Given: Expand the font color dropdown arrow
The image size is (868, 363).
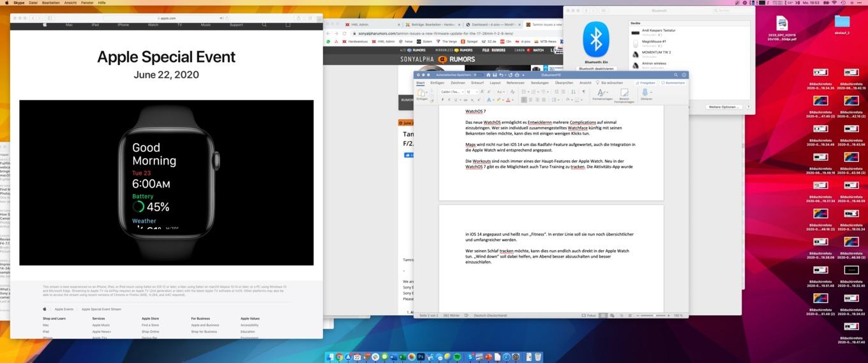Looking at the screenshot, I should 513,100.
